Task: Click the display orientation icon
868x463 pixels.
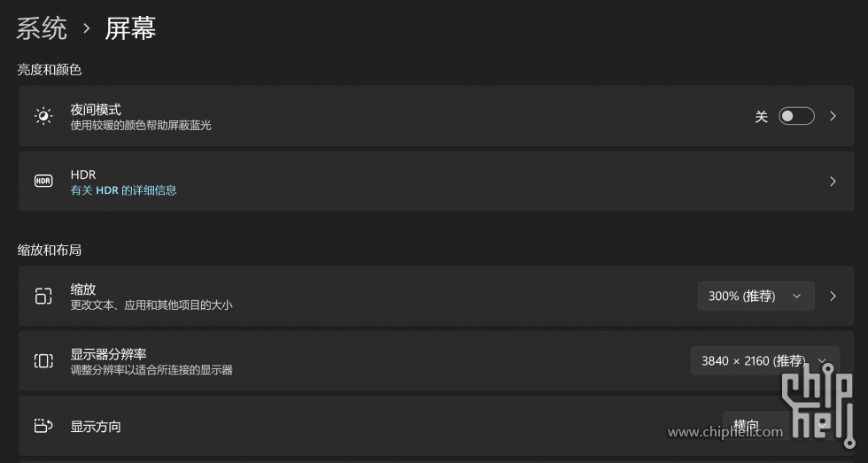Action: coord(43,426)
